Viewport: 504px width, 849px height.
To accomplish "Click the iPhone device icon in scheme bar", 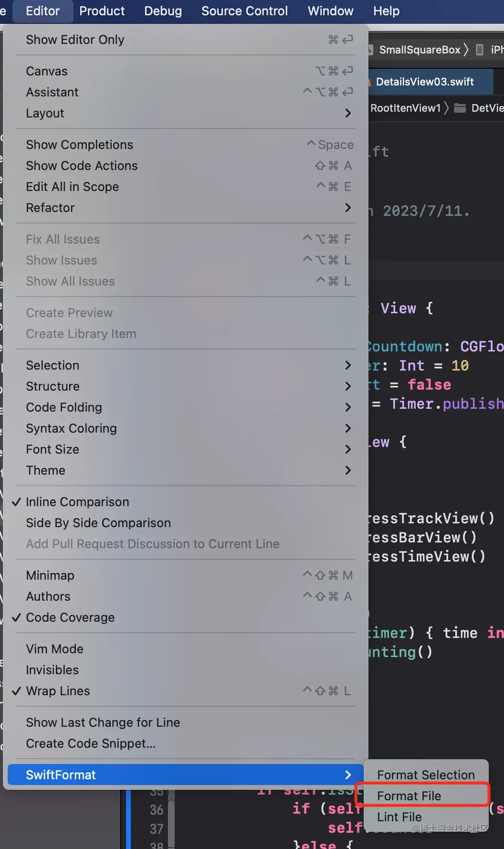I will coord(480,50).
